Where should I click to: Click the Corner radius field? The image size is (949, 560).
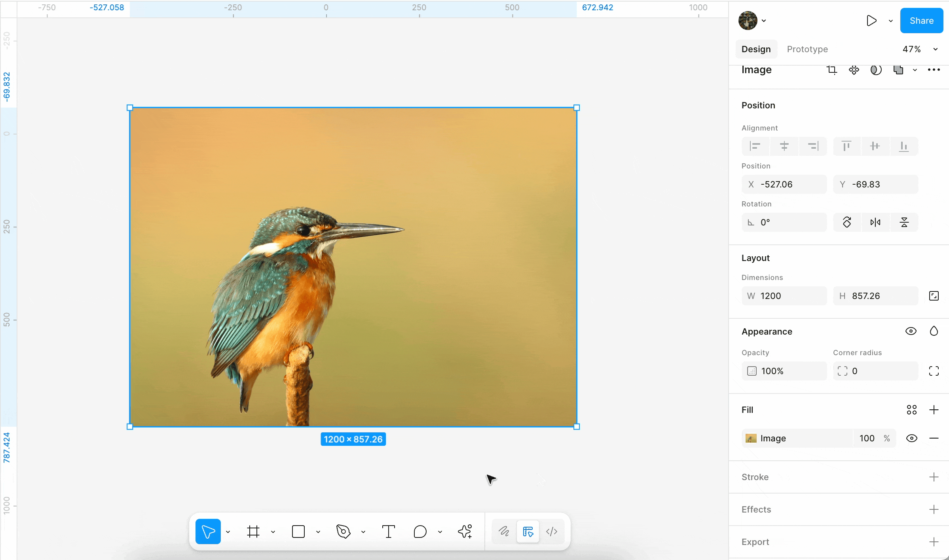pyautogui.click(x=875, y=371)
